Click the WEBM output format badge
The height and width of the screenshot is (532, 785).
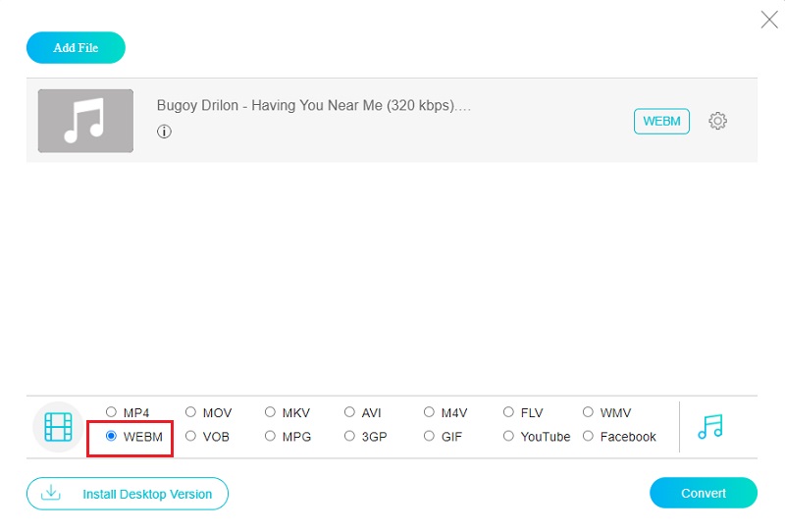tap(661, 121)
